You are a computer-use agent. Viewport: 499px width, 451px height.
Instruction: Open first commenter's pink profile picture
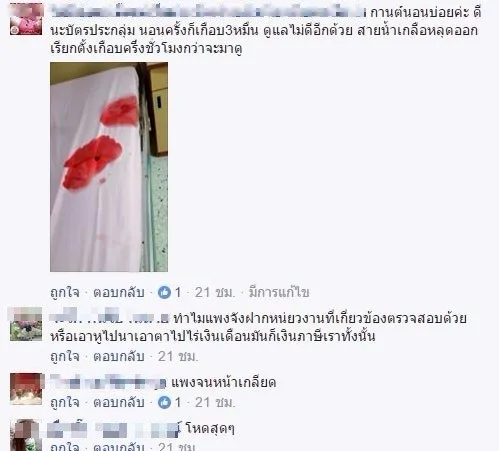[x=26, y=19]
